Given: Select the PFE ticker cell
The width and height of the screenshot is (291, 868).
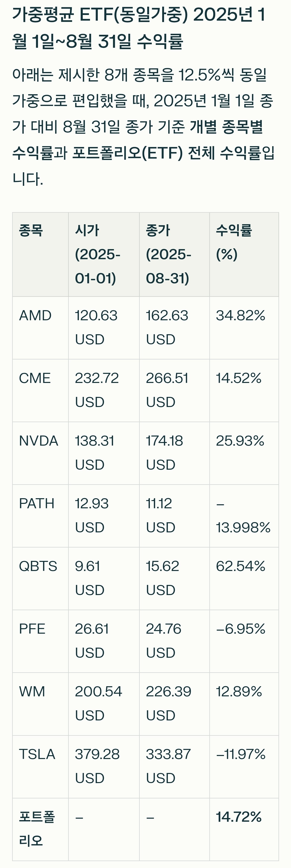Looking at the screenshot, I should click(32, 629).
